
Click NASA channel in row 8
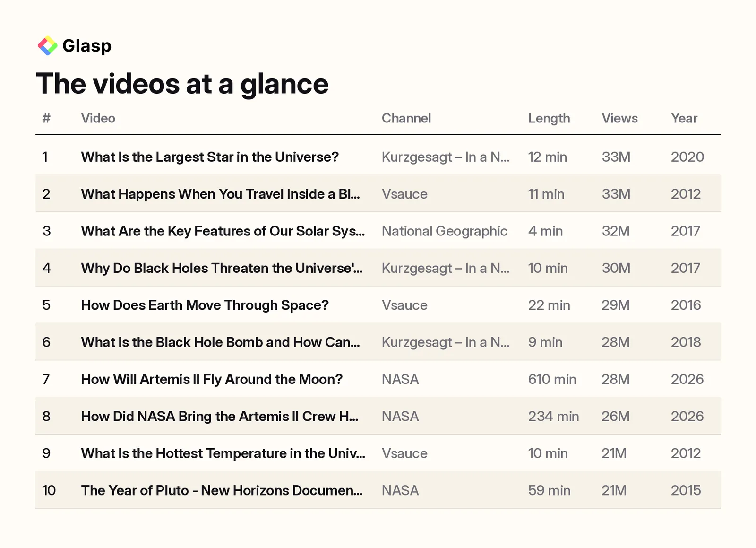[400, 416]
